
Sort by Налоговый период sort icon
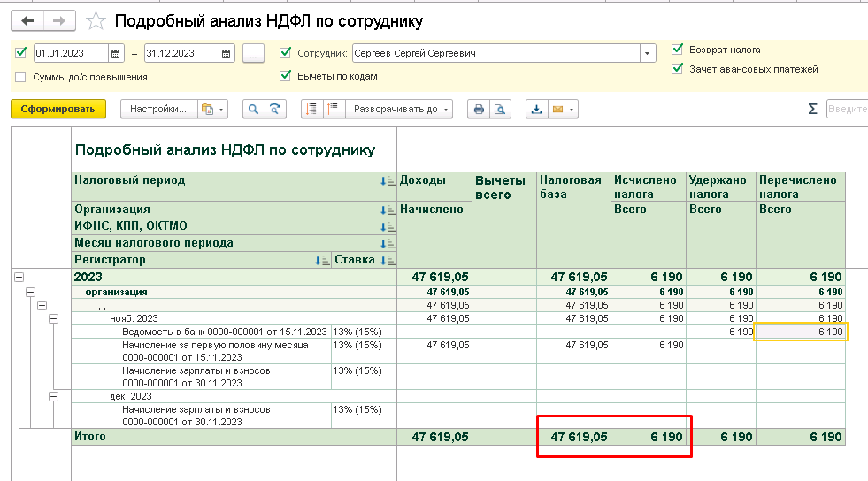tap(388, 180)
